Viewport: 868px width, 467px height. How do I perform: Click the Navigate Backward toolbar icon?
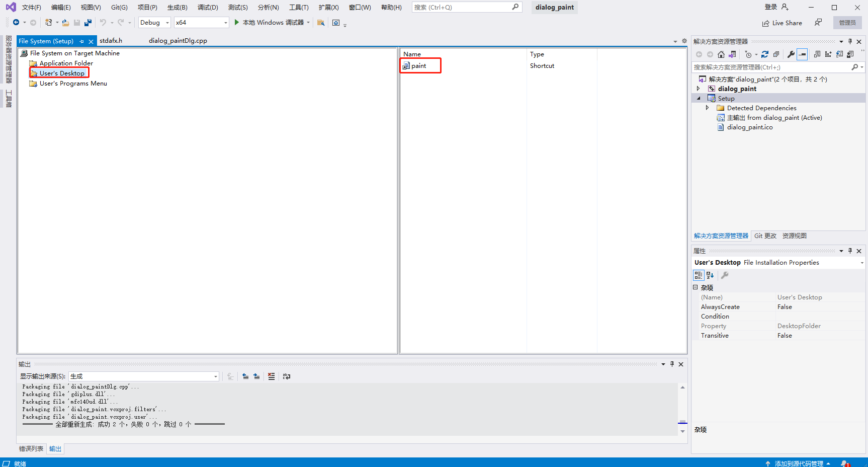coord(16,22)
